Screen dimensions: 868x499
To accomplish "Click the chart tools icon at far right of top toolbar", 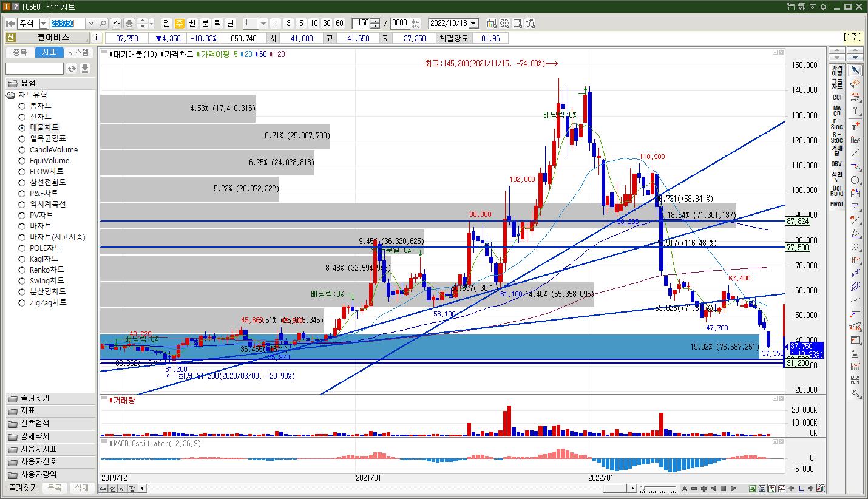I will point(531,23).
